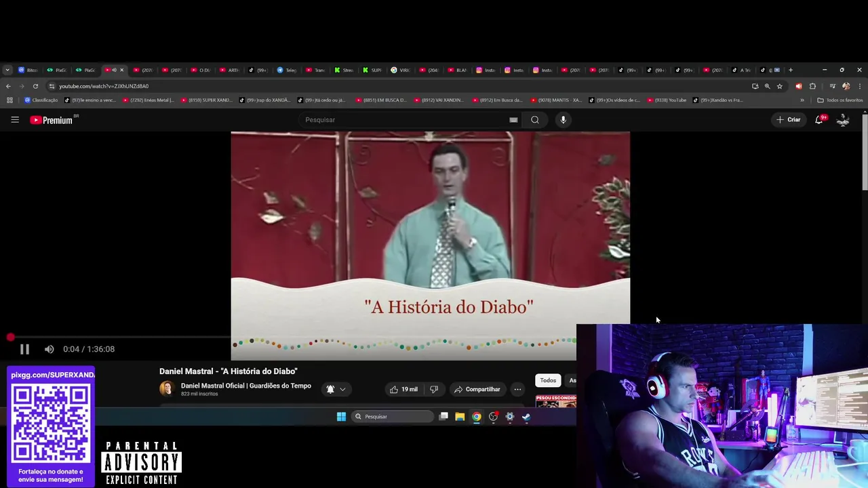Screen dimensions: 868x488
Task: Switch to the Bitco tab
Action: click(28, 70)
